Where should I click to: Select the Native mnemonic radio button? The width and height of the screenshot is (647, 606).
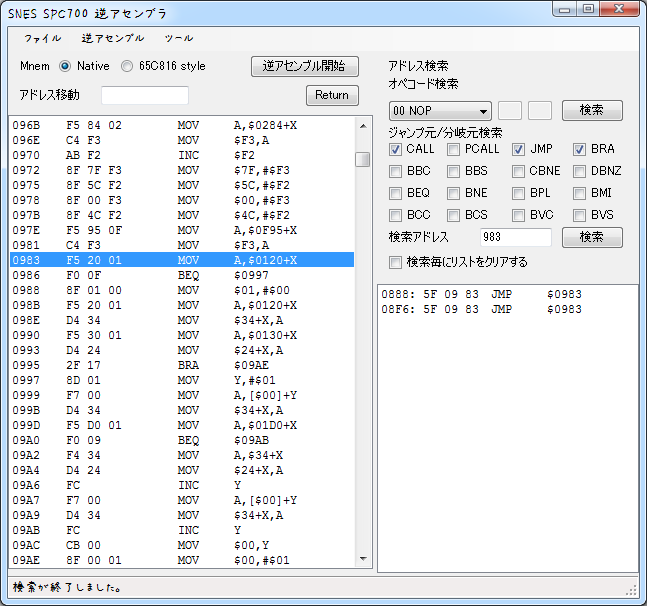point(65,66)
